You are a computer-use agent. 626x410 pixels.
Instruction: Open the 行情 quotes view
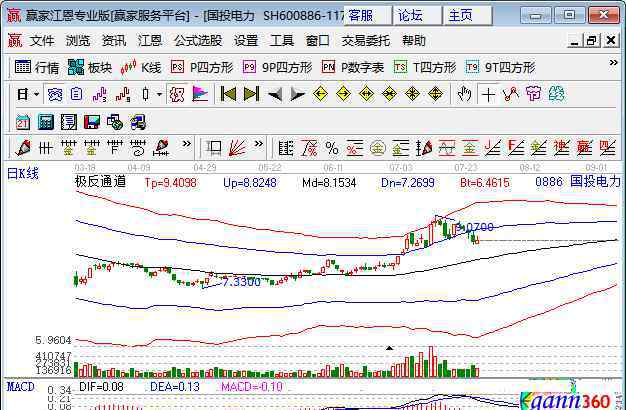[36, 67]
